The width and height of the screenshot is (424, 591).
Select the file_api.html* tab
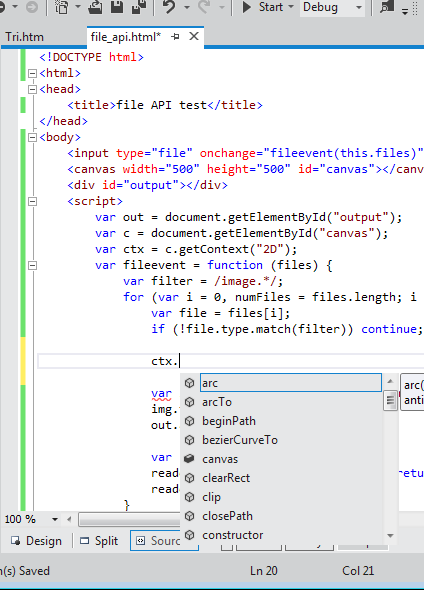(x=126, y=37)
